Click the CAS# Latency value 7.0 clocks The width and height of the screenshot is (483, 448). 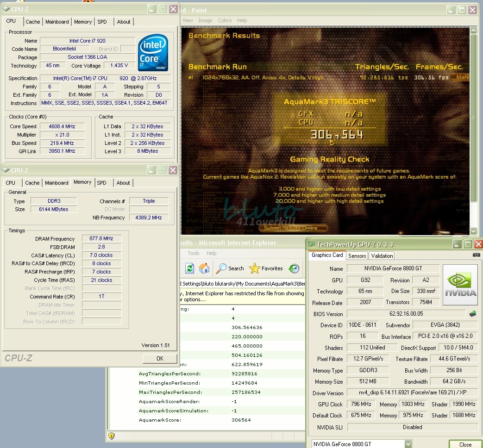coord(101,255)
